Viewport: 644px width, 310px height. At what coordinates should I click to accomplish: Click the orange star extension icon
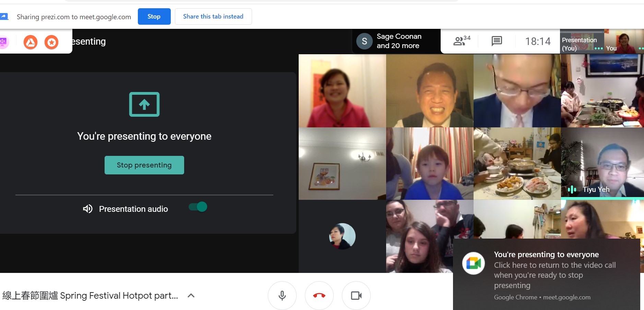51,42
